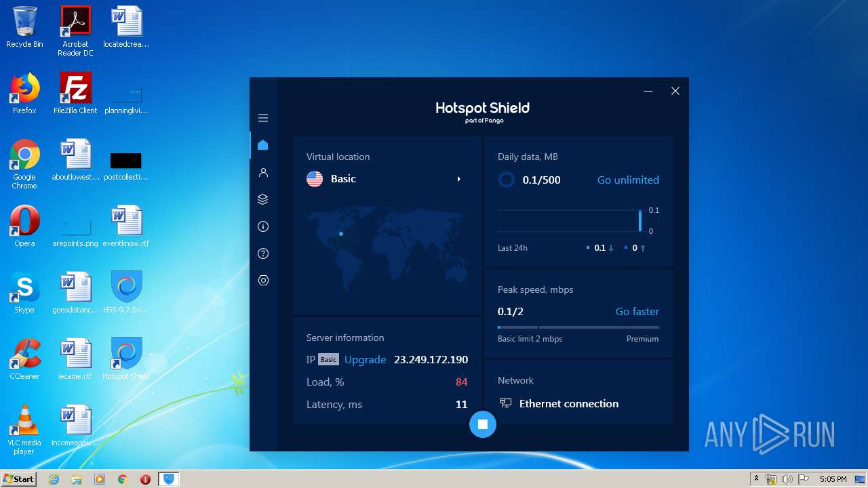The image size is (868, 488).
Task: Show hidden tray icons arrow
Action: coord(756,479)
